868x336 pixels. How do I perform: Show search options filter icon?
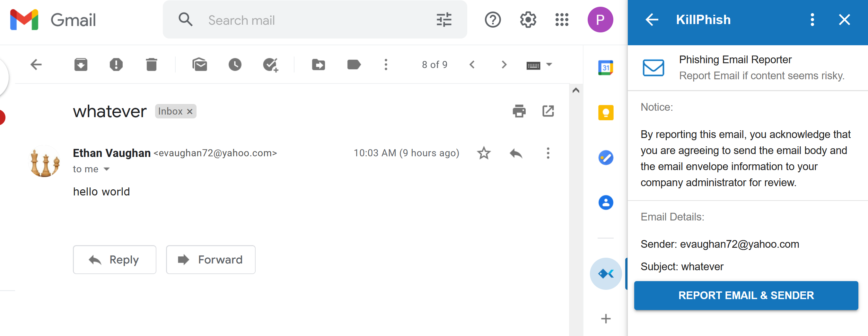tap(444, 20)
